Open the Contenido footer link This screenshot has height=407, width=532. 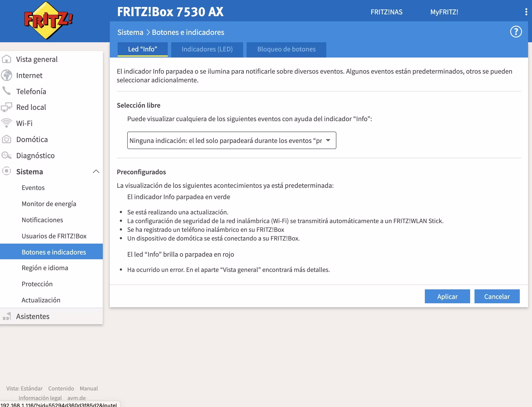click(61, 388)
